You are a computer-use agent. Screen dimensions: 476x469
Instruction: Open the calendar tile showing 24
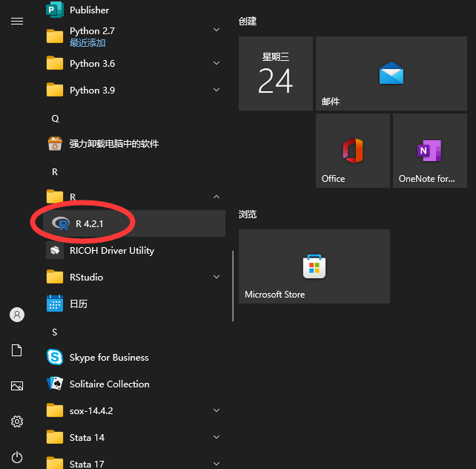click(276, 73)
